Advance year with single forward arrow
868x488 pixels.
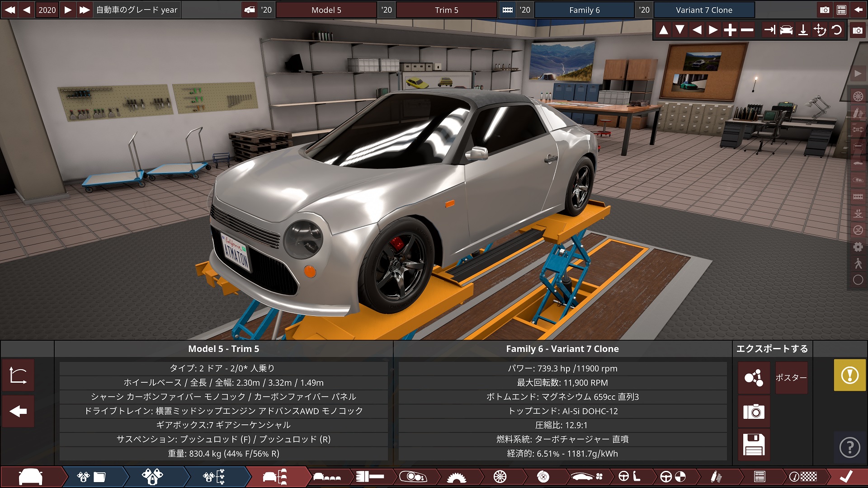[68, 9]
